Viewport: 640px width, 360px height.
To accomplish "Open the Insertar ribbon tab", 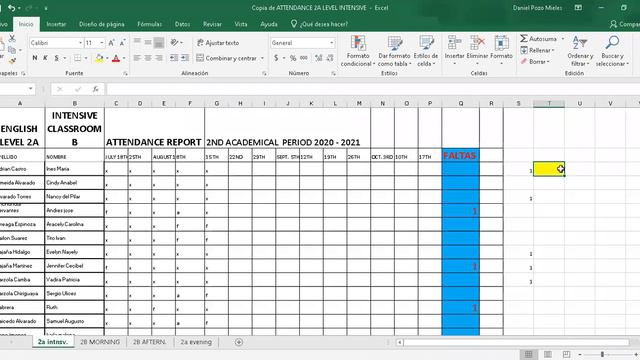I will pos(56,24).
